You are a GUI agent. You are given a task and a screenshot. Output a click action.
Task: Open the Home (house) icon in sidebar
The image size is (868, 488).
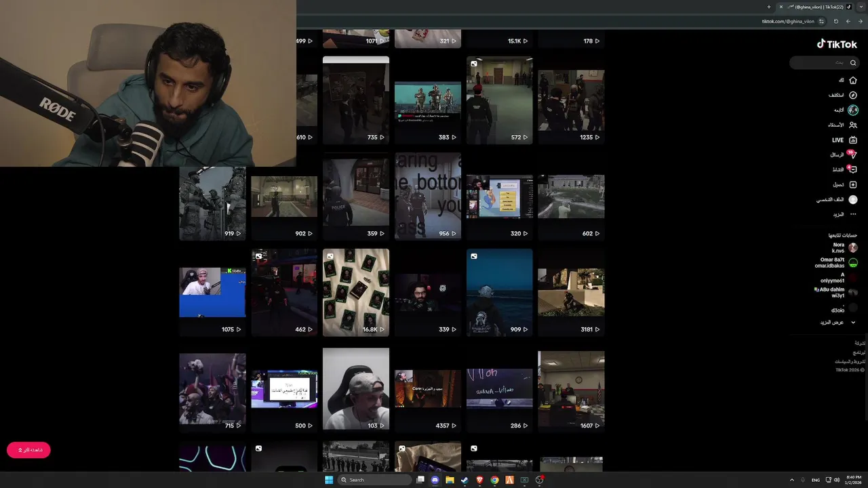tap(853, 80)
